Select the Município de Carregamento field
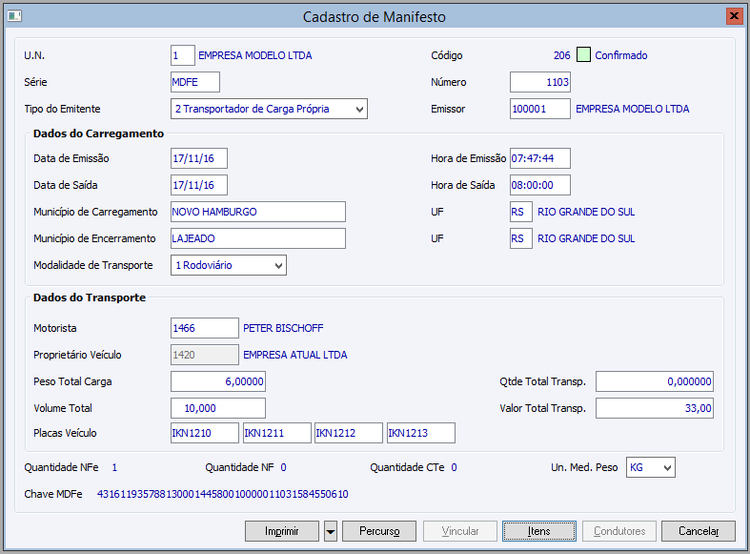Viewport: 750px width, 554px height. (x=258, y=212)
